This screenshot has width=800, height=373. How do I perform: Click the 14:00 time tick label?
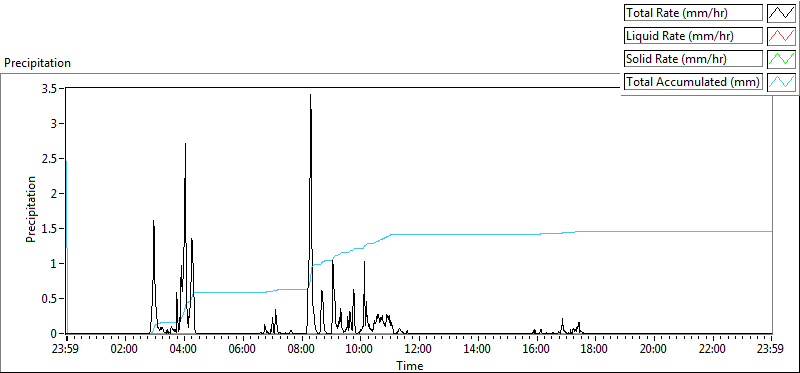(x=478, y=350)
